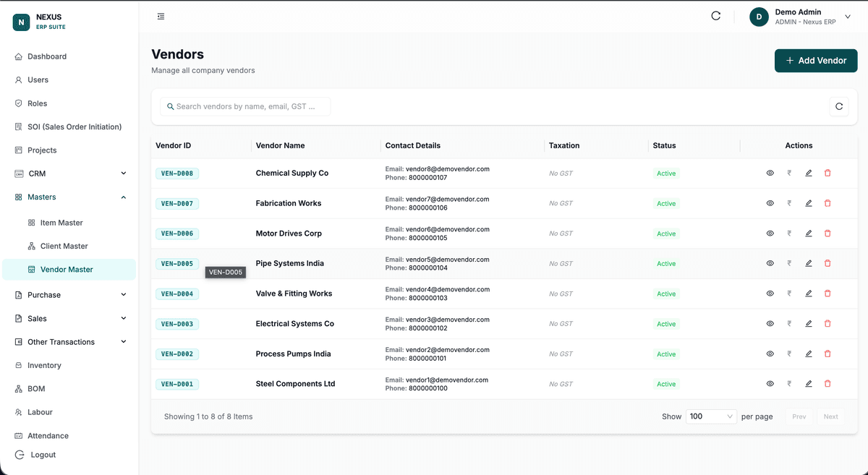The image size is (868, 475).
Task: View details of Steel Components Ltd
Action: 770,384
